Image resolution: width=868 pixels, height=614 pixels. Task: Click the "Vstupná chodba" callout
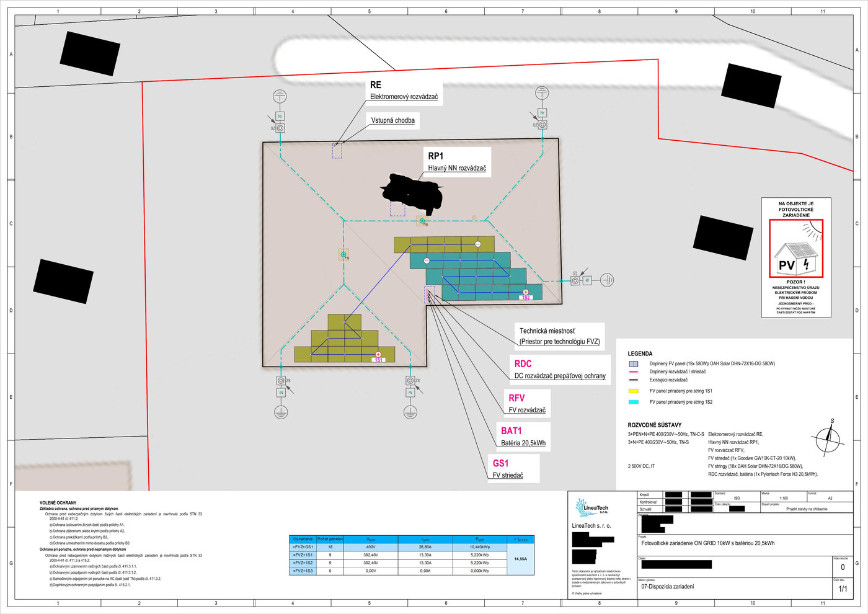point(393,120)
